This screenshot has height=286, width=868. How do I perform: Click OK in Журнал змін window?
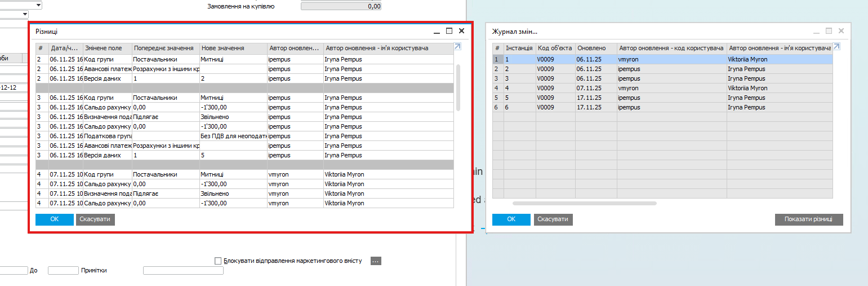tap(511, 219)
